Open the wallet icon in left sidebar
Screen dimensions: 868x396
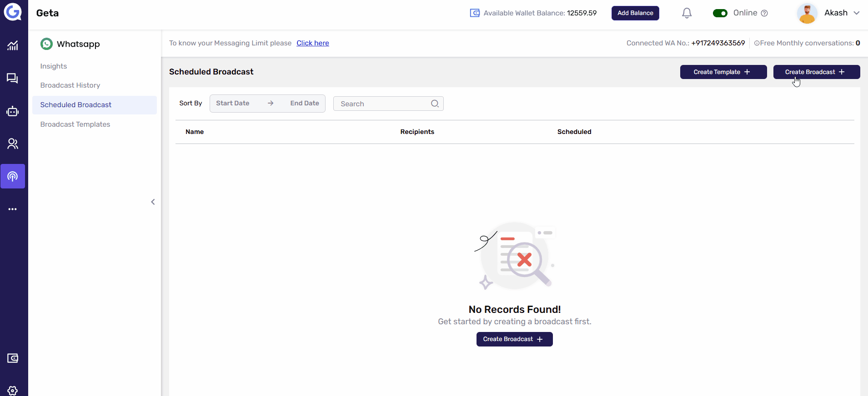(x=13, y=358)
